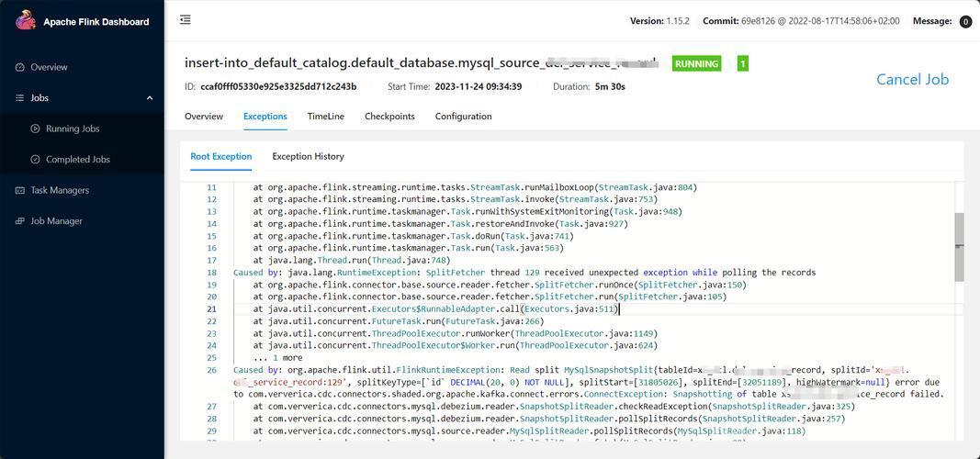Click the Completed Jobs check-circle icon
The width and height of the screenshot is (980, 459).
(x=35, y=159)
